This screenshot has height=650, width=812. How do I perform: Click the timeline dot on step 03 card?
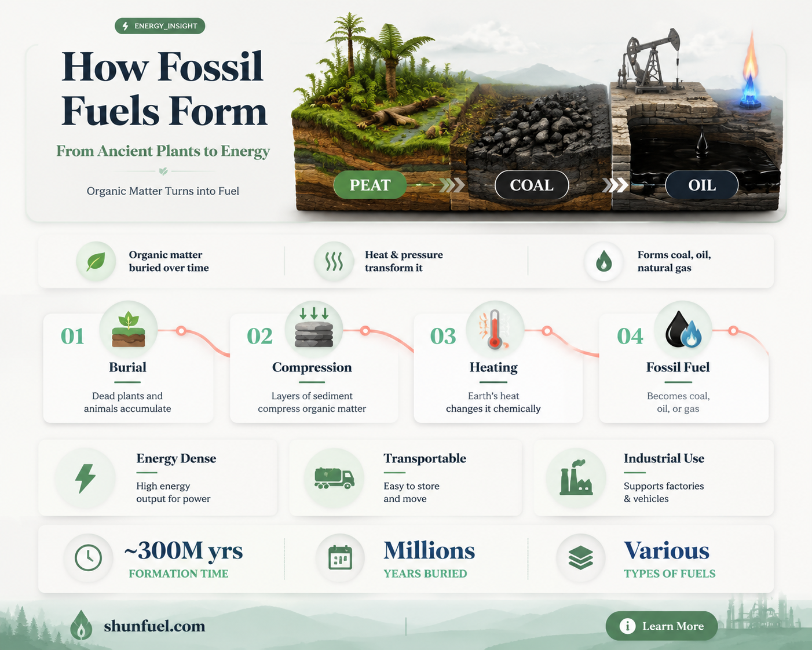[547, 331]
